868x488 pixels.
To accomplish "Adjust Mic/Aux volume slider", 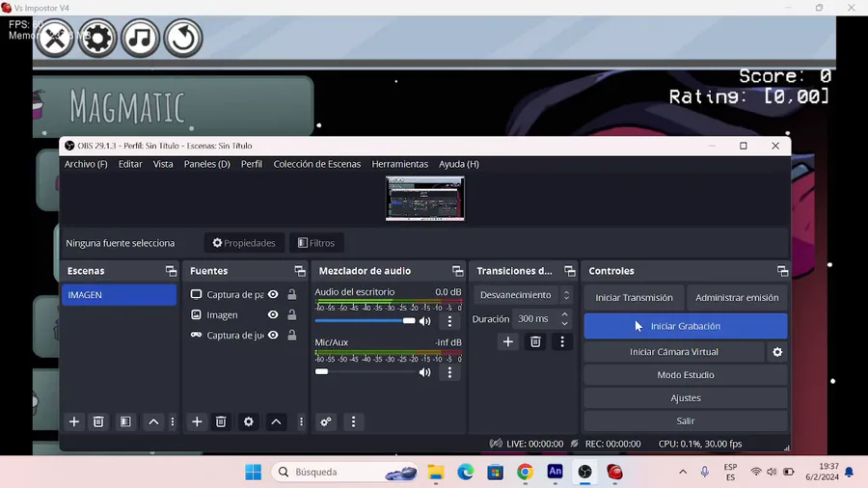I will coord(365,372).
